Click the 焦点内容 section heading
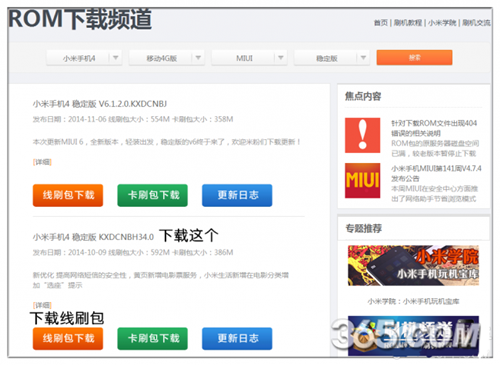500x365 pixels. 363,96
